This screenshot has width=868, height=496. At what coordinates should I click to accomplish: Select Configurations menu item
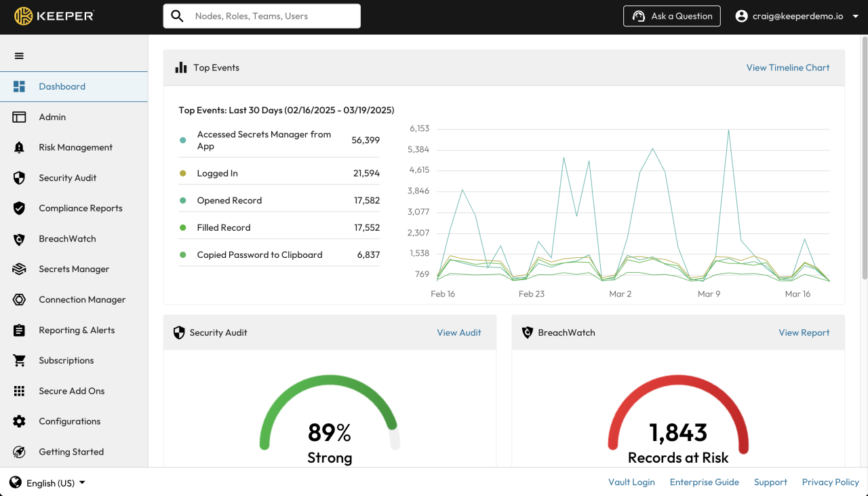(74, 421)
